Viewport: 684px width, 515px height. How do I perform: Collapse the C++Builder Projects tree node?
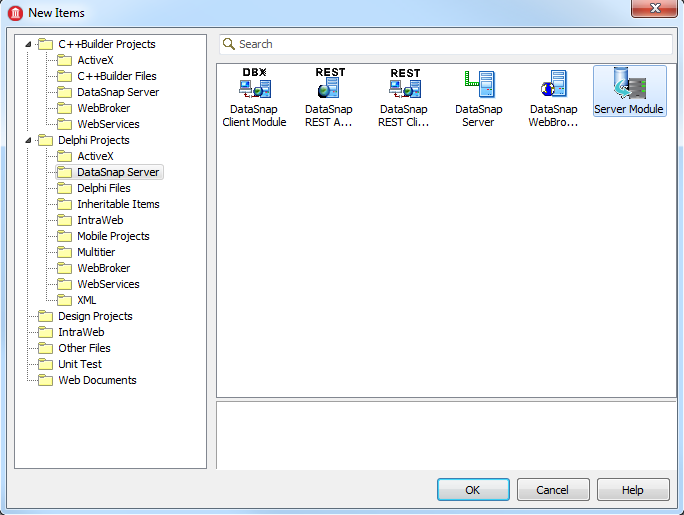(28, 44)
